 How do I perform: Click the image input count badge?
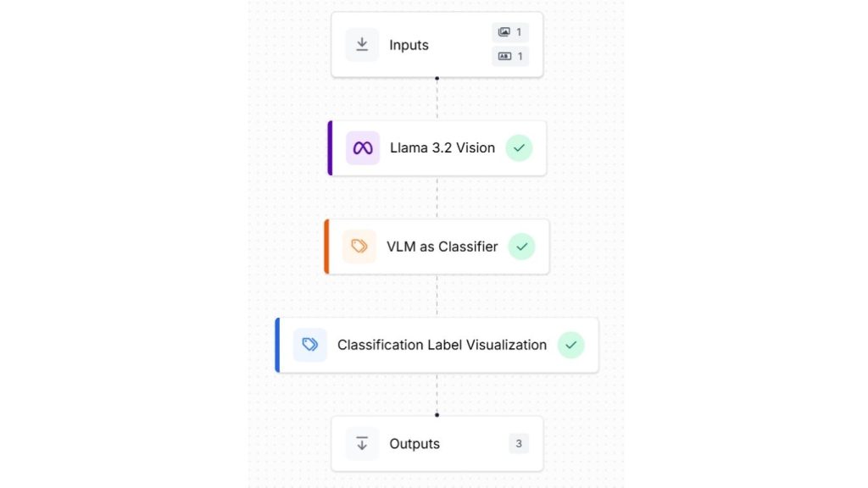(510, 32)
